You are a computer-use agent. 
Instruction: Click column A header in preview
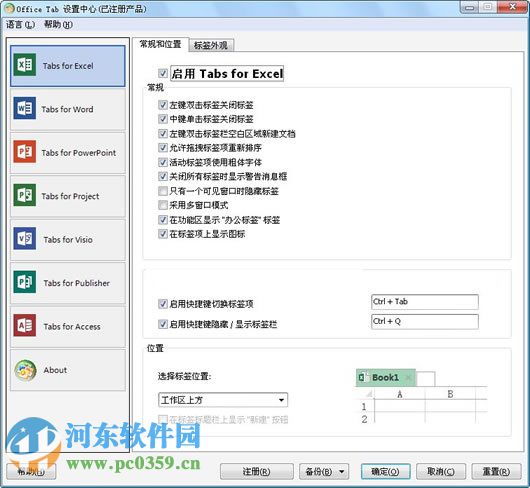[400, 394]
